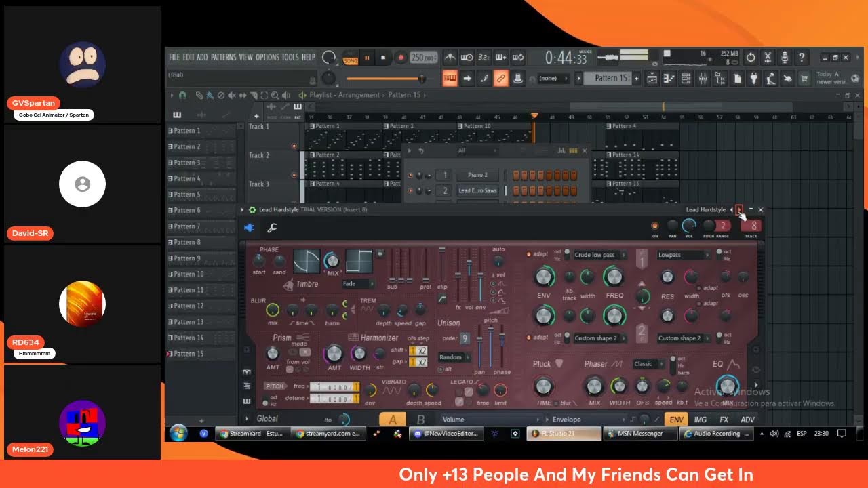868x488 pixels.
Task: Toggle the plugin ON LED
Action: click(x=654, y=226)
